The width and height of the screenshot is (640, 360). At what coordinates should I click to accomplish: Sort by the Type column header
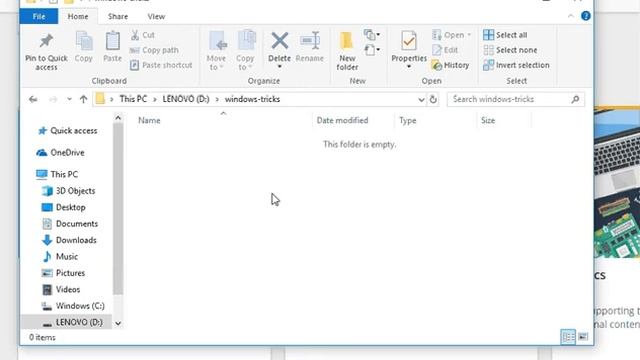407,120
